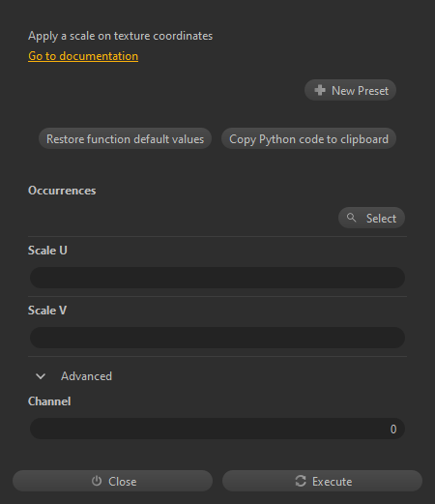Execute the scale function
Screen dimensions: 435x504
[x=322, y=481]
